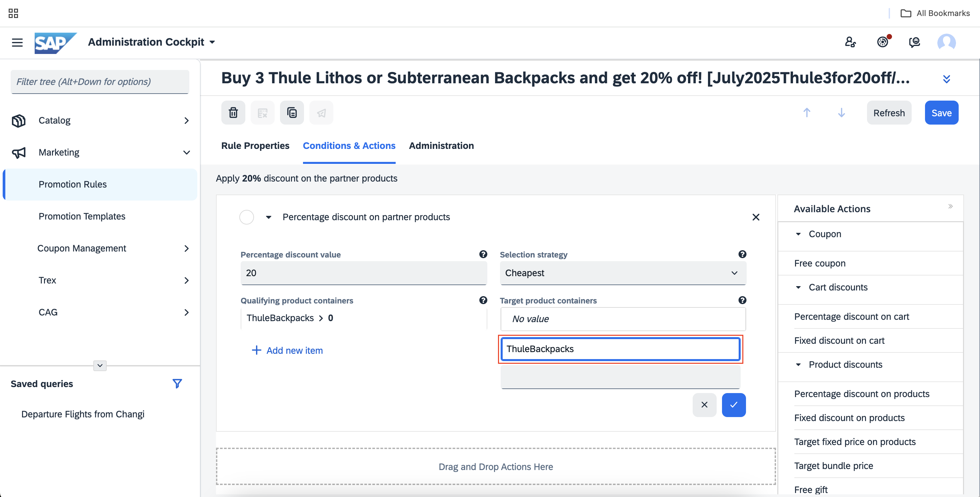The image size is (980, 497).
Task: Collapse the Available Actions panel
Action: click(950, 206)
